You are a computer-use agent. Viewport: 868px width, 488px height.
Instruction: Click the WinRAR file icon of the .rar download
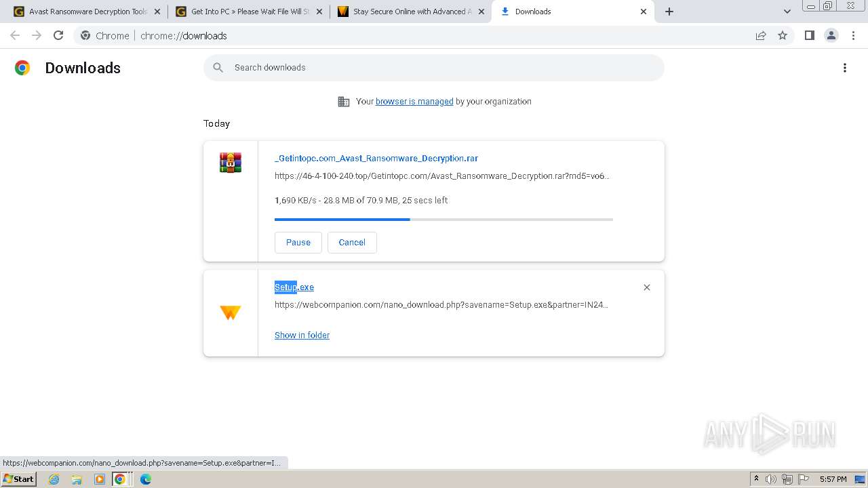click(231, 163)
